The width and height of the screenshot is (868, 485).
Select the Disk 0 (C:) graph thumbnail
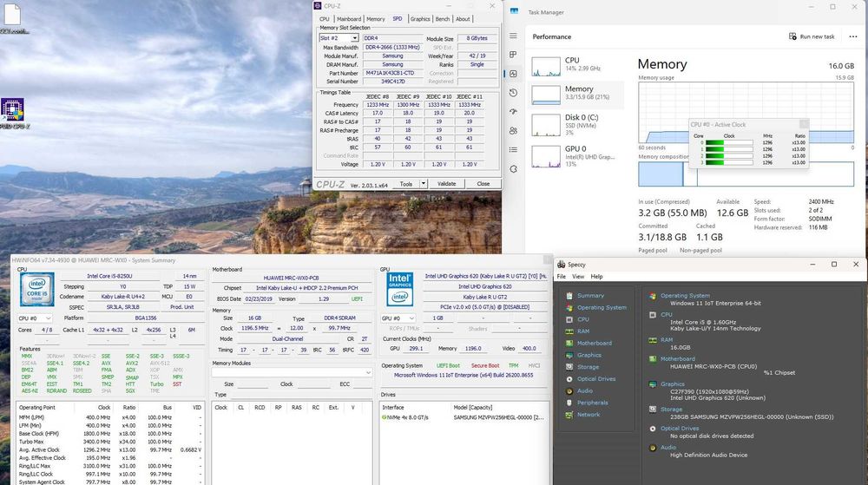(x=546, y=125)
